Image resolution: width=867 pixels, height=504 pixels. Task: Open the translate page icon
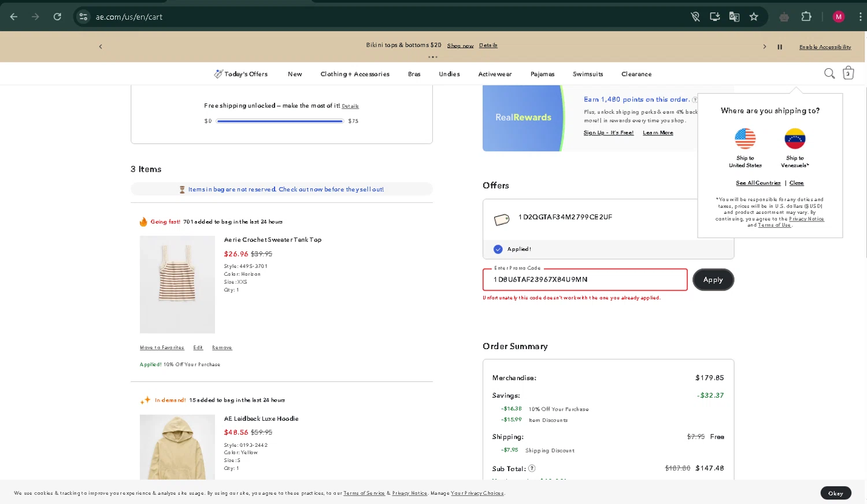[734, 17]
